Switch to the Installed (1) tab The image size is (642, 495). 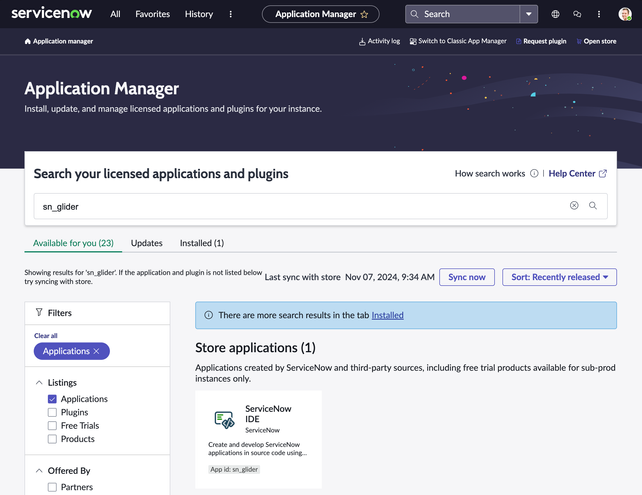202,243
